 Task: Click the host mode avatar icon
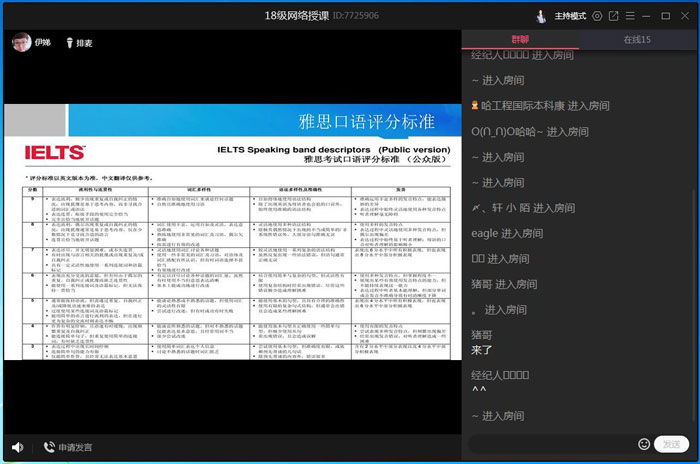coord(541,17)
